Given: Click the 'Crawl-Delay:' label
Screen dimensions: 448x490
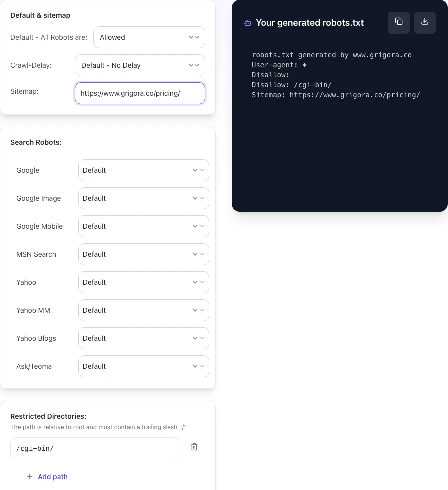Looking at the screenshot, I should coord(31,65).
